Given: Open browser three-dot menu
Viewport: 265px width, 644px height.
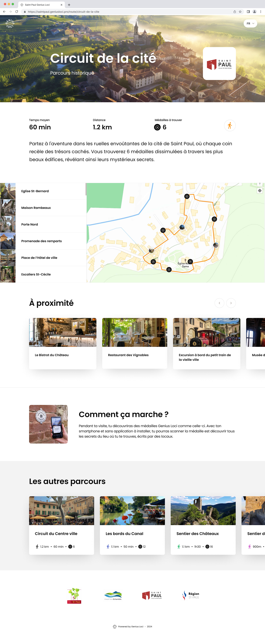Looking at the screenshot, I should (x=261, y=12).
